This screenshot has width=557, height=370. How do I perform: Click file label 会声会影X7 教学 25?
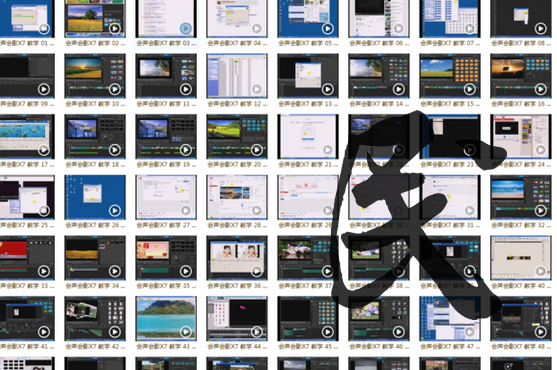[x=27, y=225]
